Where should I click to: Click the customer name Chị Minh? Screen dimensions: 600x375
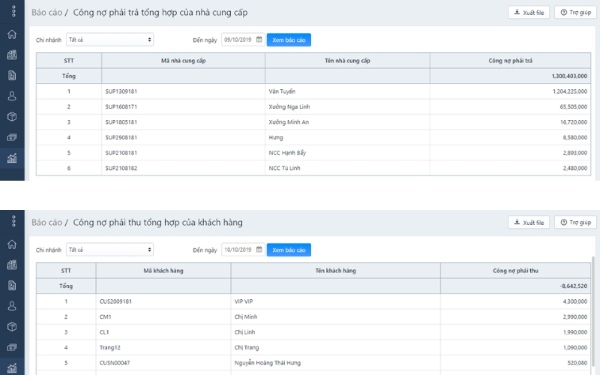point(246,317)
